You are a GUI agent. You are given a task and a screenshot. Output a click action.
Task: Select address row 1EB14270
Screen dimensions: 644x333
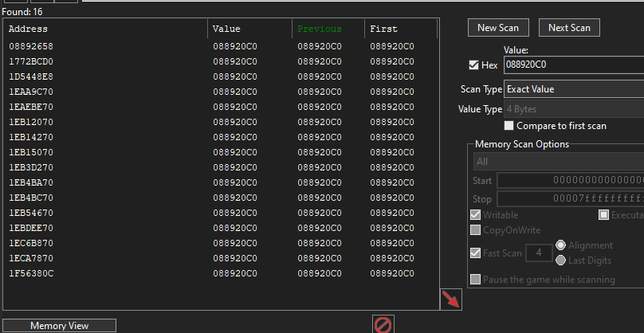pos(221,137)
